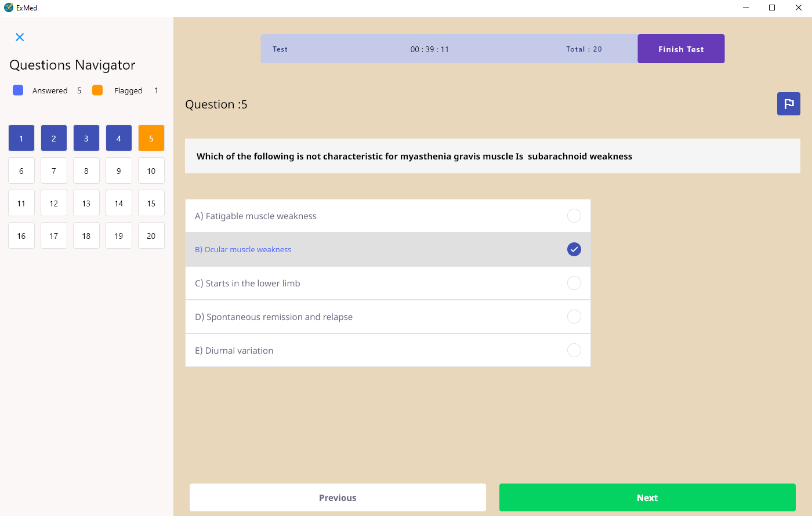Click the 00:39:11 timer display
812x516 pixels.
pyautogui.click(x=430, y=49)
